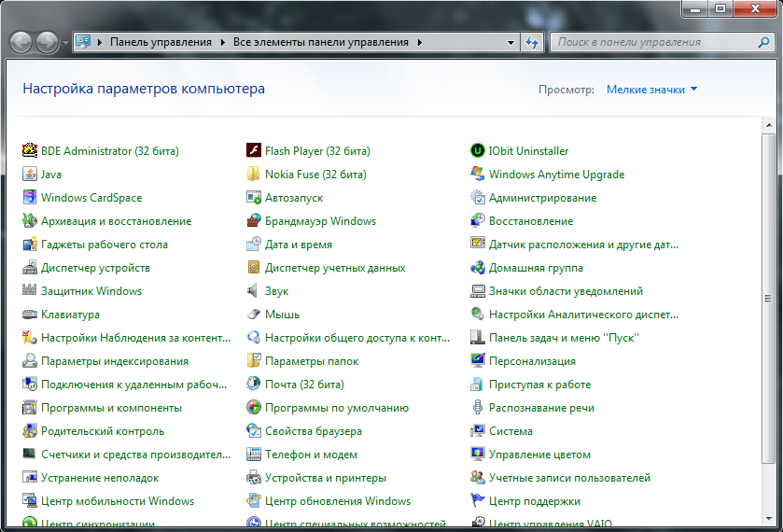The width and height of the screenshot is (783, 532).
Task: Expand the arrow after Все элементы панели управления
Action: click(x=419, y=42)
